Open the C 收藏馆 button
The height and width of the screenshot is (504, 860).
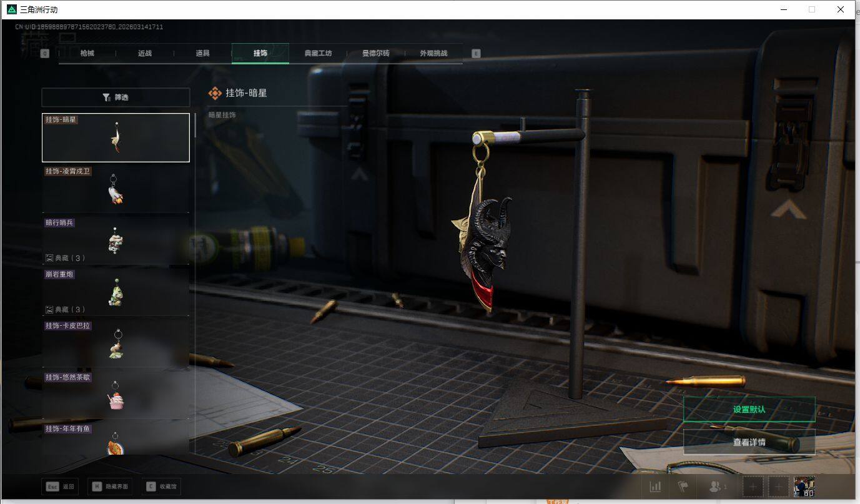(161, 487)
